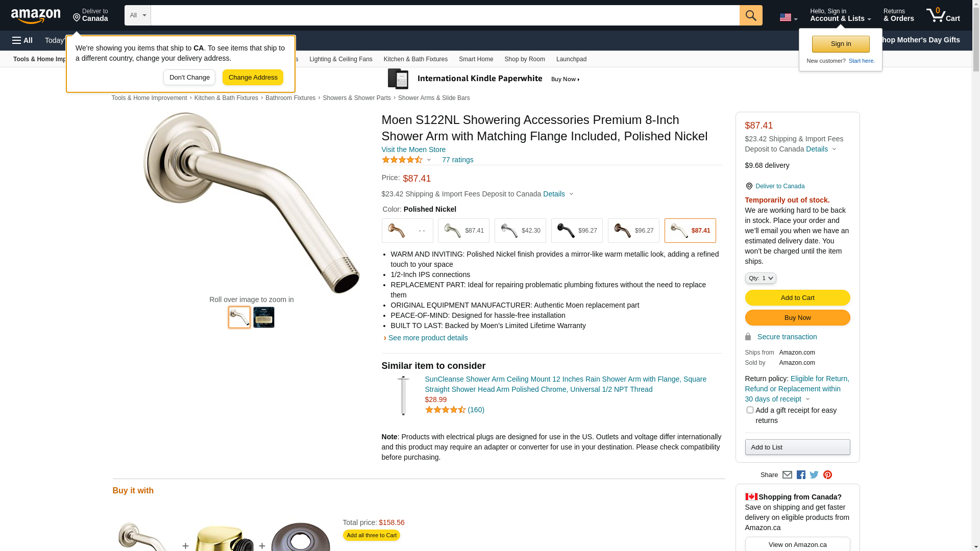
Task: Share via email envelope icon
Action: [x=787, y=475]
